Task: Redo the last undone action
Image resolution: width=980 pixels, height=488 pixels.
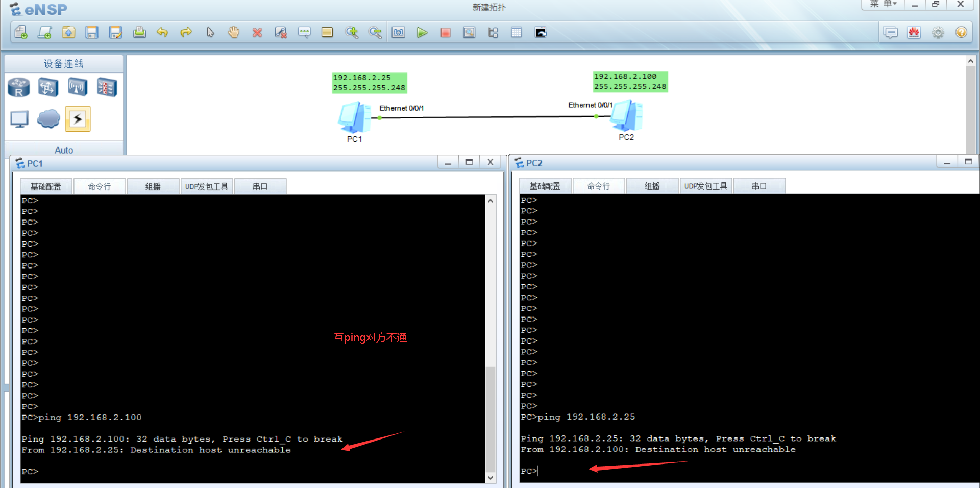Action: tap(186, 33)
